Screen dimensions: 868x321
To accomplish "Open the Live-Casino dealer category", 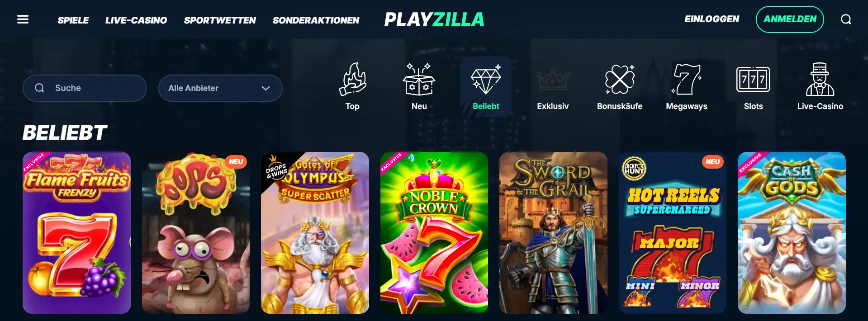I will click(x=820, y=87).
